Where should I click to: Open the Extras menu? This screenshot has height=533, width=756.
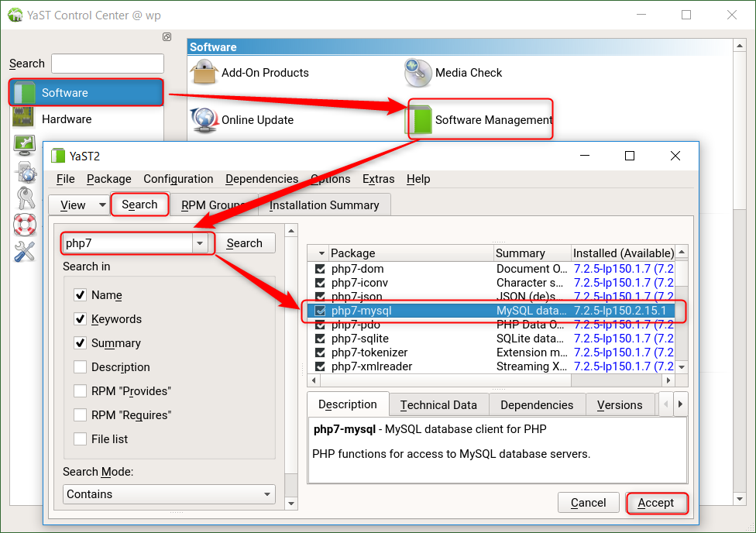click(379, 179)
